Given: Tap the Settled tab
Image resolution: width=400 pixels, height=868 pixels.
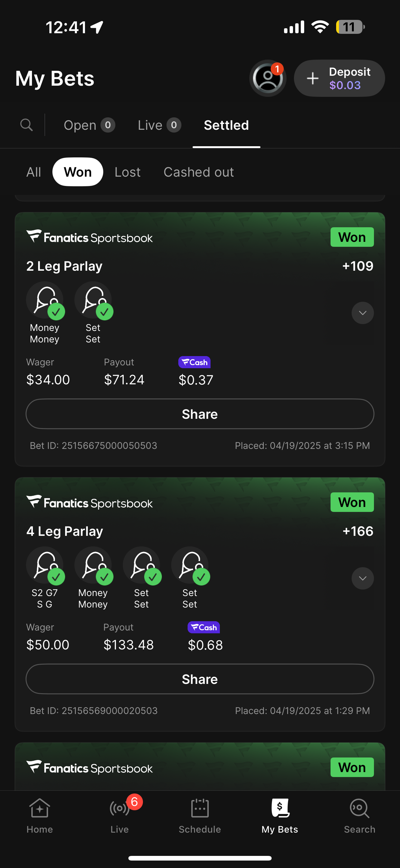Looking at the screenshot, I should pyautogui.click(x=226, y=125).
